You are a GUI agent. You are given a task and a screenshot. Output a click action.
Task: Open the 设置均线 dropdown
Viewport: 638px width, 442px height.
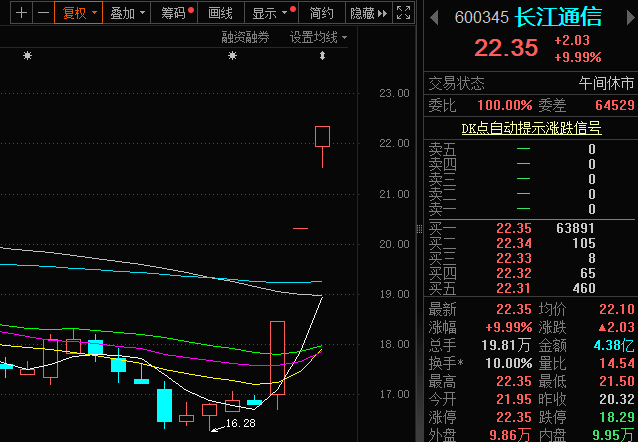(x=318, y=37)
